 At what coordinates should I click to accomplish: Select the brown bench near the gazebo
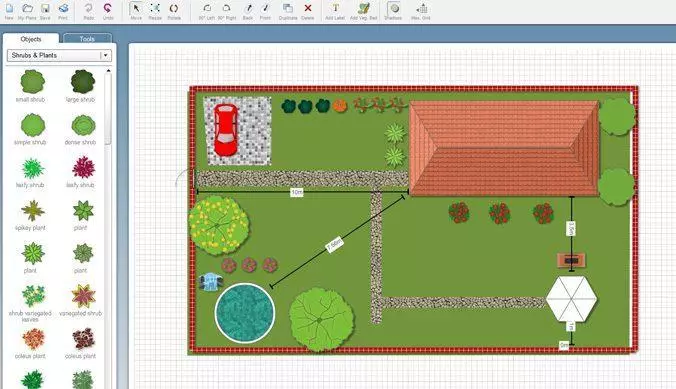[571, 260]
